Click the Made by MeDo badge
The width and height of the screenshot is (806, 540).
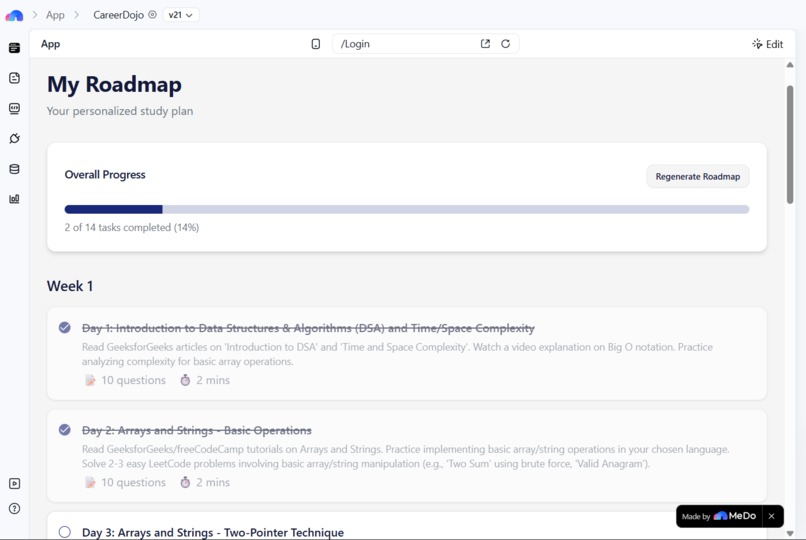tap(719, 516)
